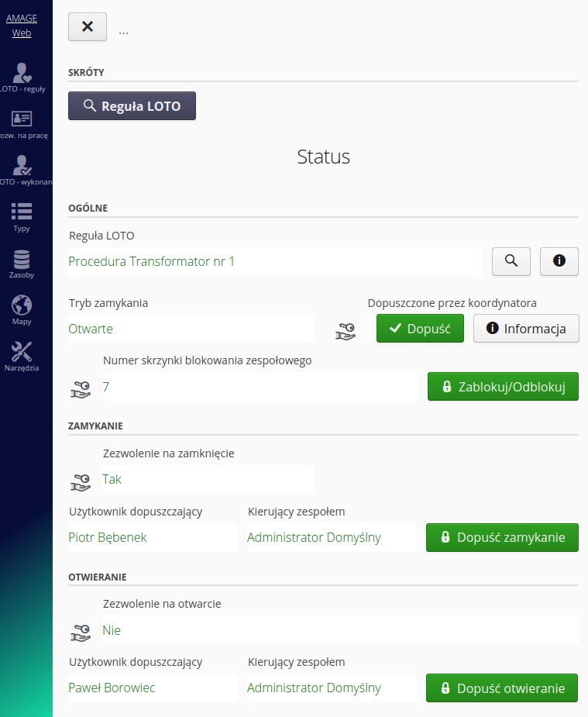Open the Zasoby database section

(22, 264)
